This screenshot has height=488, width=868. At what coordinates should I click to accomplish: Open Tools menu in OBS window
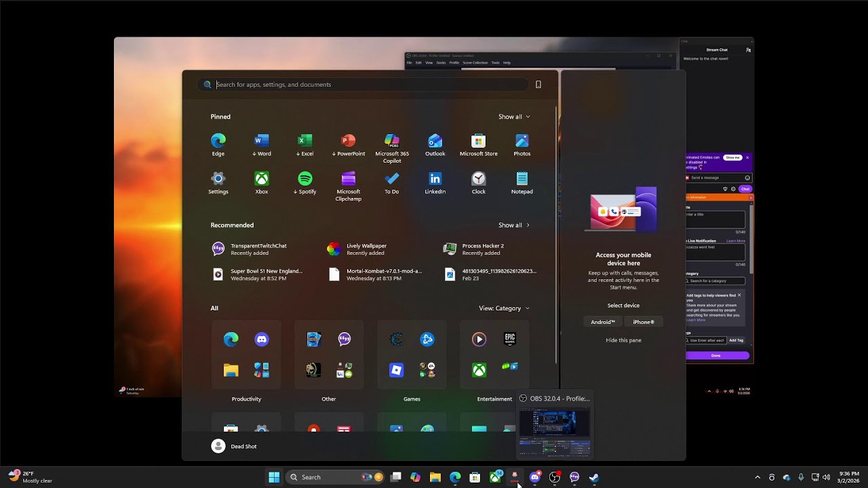495,62
